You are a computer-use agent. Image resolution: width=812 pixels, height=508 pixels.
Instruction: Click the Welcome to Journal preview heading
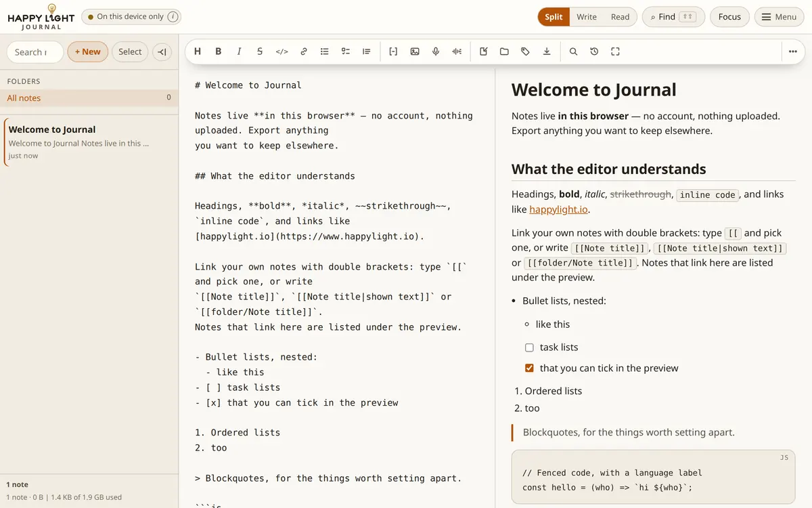594,90
